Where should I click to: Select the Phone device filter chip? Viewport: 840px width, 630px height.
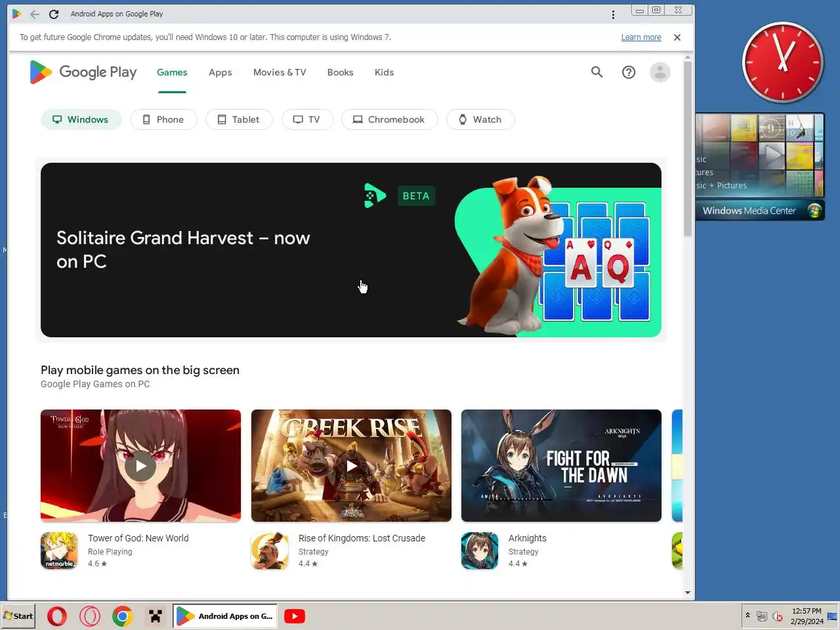coord(163,119)
